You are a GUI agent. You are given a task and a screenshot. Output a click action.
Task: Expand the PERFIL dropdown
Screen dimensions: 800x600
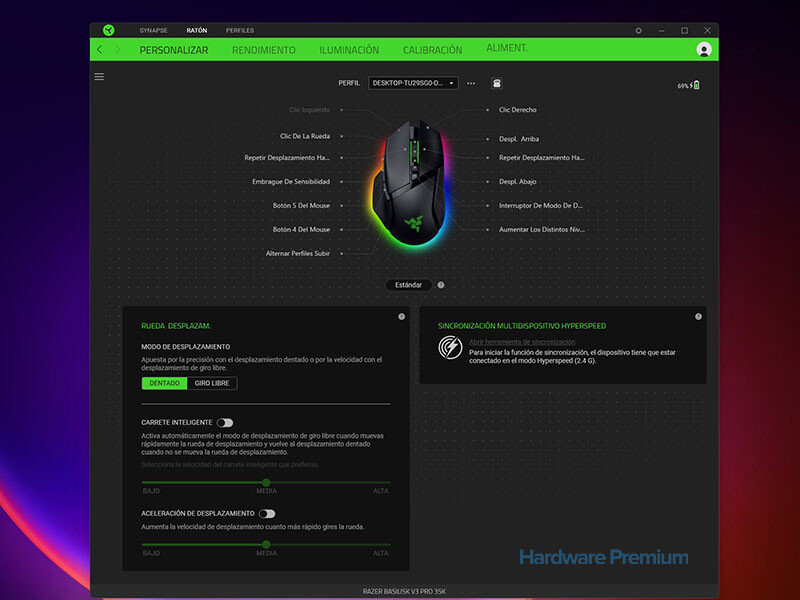(413, 83)
